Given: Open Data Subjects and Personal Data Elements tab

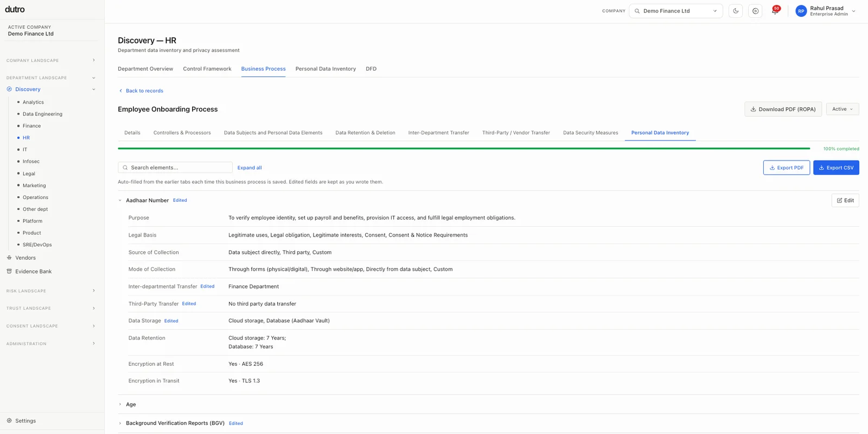Looking at the screenshot, I should pyautogui.click(x=273, y=132).
